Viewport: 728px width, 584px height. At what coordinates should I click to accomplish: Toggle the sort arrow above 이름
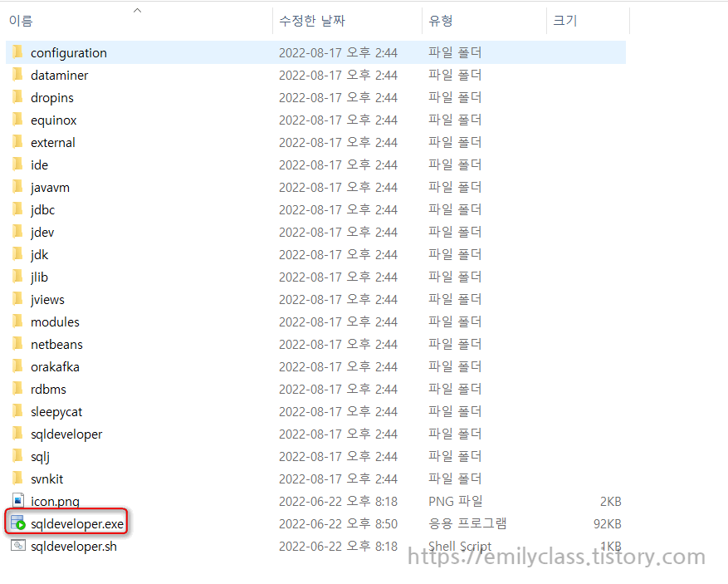tap(137, 10)
